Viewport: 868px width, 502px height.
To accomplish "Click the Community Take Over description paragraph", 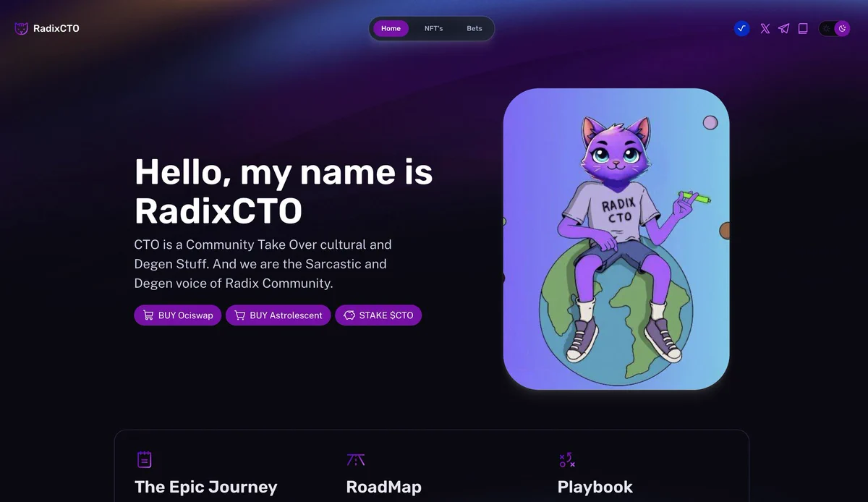I will pos(263,264).
